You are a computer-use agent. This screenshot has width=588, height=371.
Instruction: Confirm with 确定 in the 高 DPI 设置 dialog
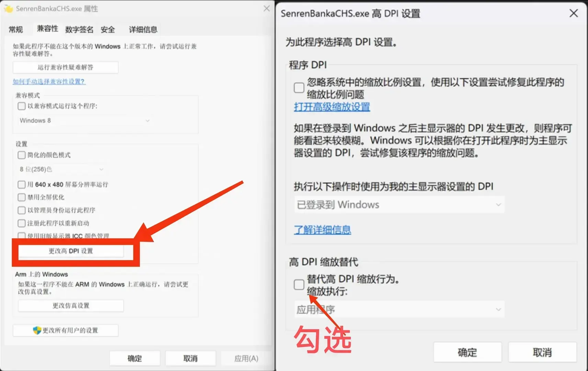pyautogui.click(x=467, y=352)
